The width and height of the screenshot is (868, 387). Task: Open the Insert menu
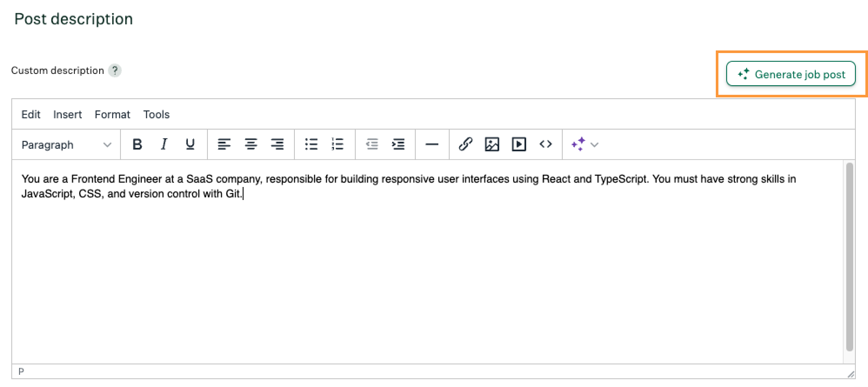point(67,114)
